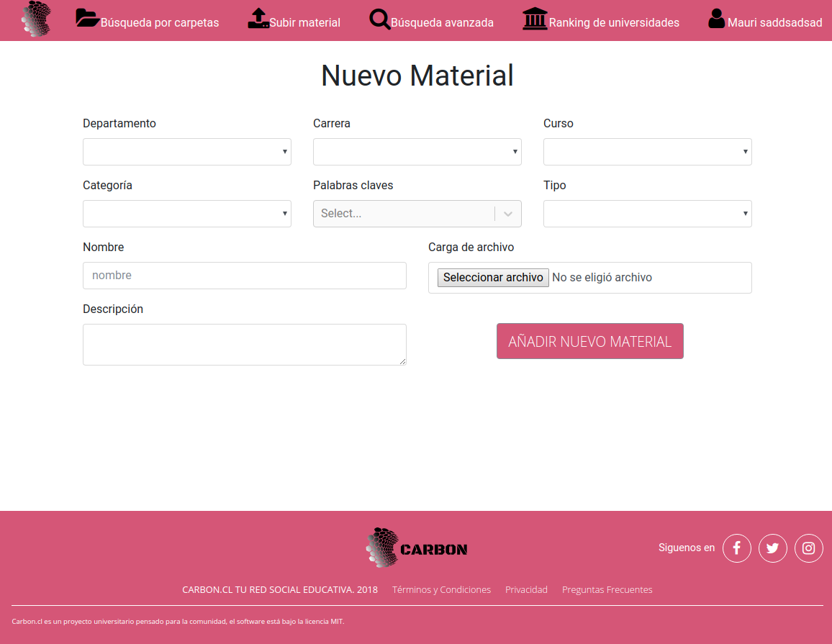Viewport: 832px width, 644px height.
Task: Open the Categoría dropdown
Action: click(187, 214)
